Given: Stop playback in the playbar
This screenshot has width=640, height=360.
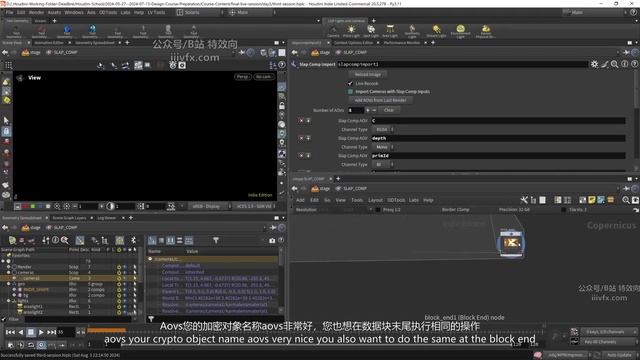Looking at the screenshot, I should coord(31,332).
